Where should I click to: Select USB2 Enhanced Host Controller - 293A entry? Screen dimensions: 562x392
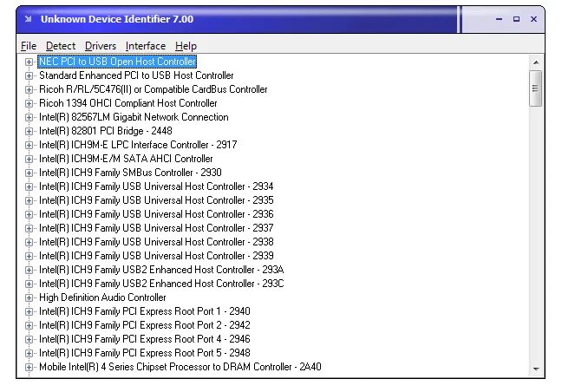coord(161,270)
